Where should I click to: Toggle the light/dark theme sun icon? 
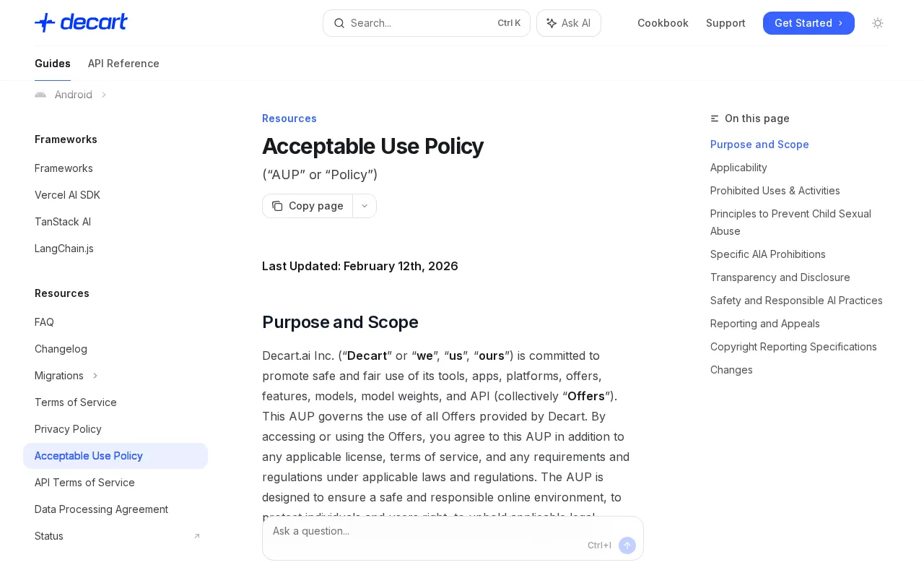click(878, 23)
